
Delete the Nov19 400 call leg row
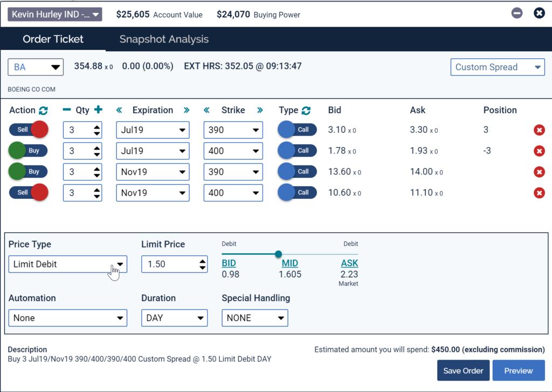[x=539, y=193]
